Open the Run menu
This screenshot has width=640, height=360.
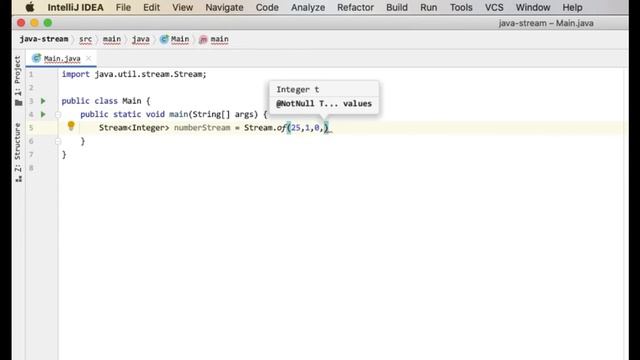coord(429,7)
